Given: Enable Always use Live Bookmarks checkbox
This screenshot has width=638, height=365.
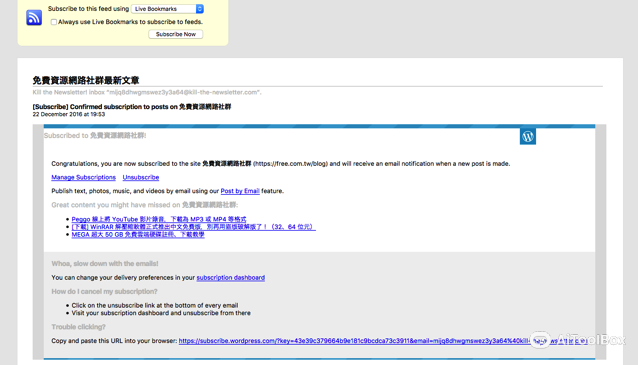Looking at the screenshot, I should click(x=54, y=22).
